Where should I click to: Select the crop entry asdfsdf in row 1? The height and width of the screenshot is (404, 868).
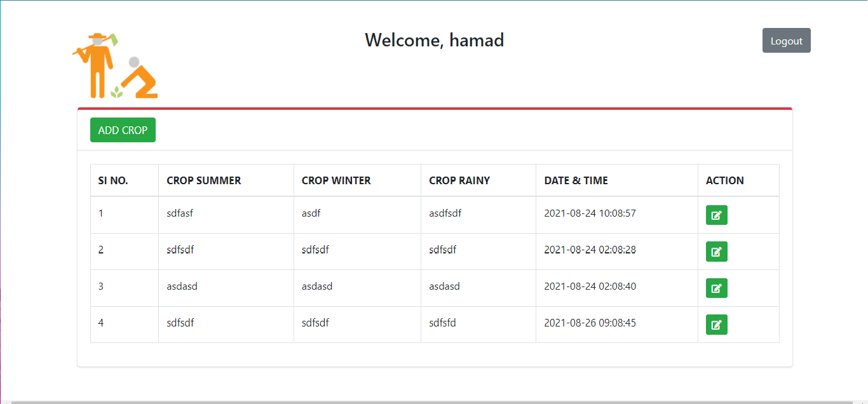(x=445, y=213)
